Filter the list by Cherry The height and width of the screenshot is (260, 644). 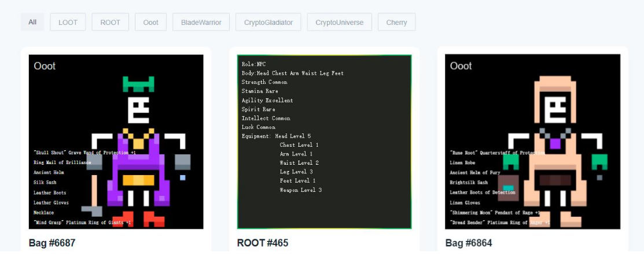(x=396, y=23)
